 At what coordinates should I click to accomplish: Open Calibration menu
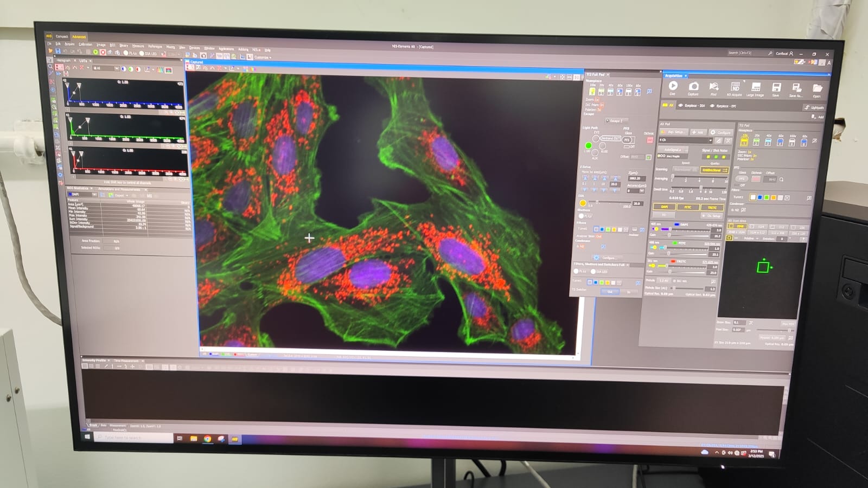click(x=85, y=44)
